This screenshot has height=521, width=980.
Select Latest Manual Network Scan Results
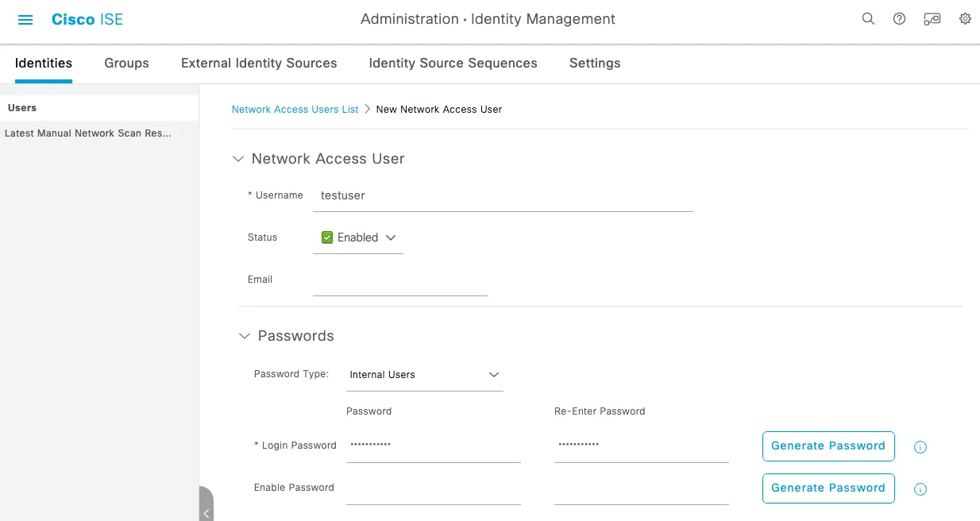89,133
